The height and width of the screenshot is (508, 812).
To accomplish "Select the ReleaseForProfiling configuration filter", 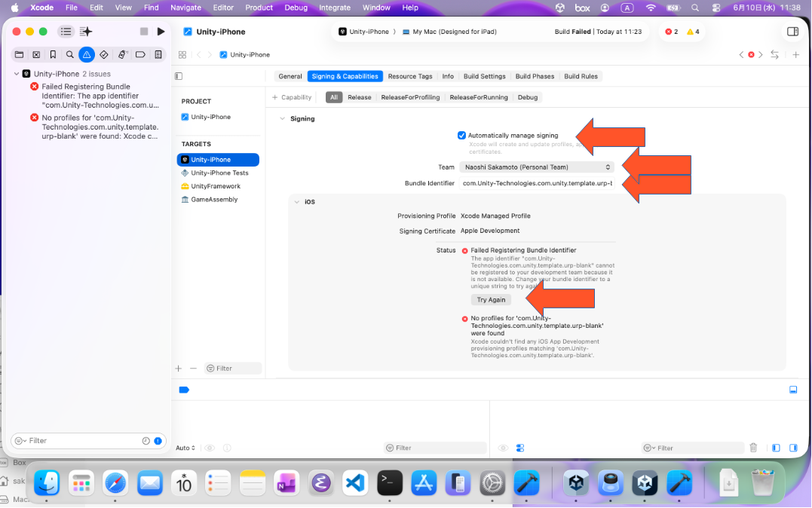I will click(410, 97).
